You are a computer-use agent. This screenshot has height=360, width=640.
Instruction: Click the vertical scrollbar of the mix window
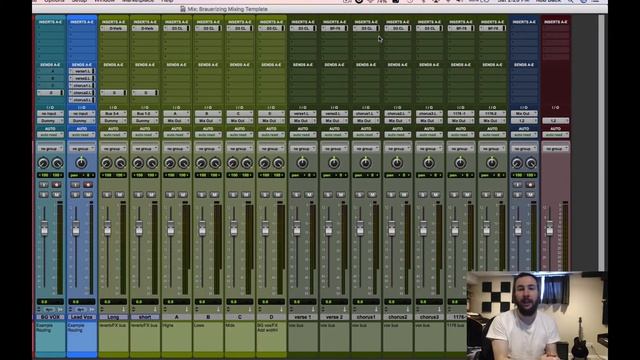pos(601,143)
